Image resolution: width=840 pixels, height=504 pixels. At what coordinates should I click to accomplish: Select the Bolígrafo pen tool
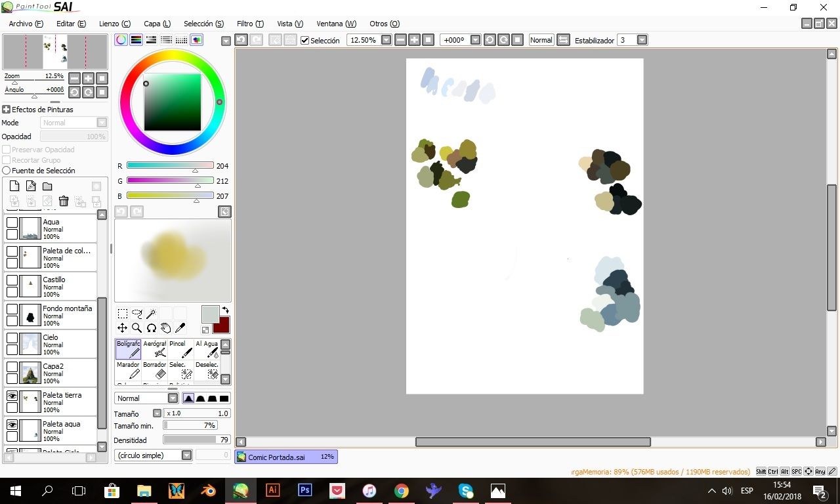(128, 349)
